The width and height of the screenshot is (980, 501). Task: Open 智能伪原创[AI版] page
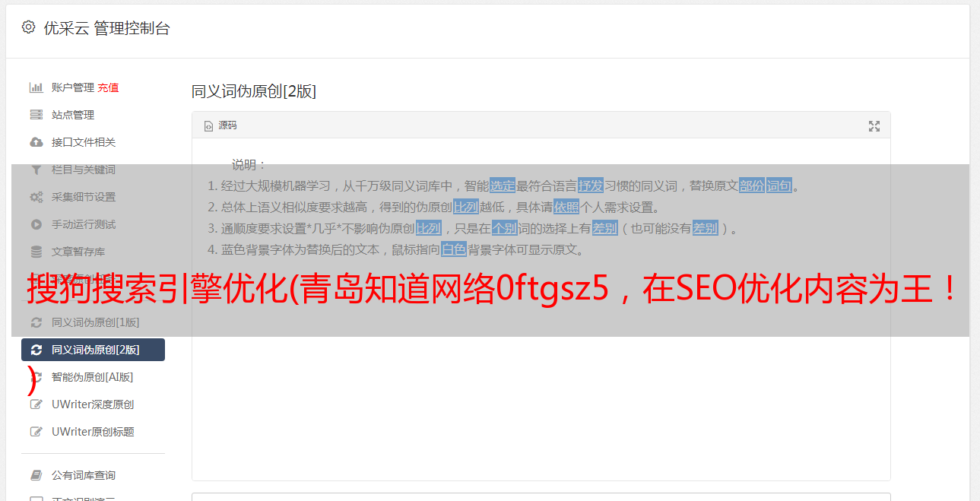click(x=93, y=377)
